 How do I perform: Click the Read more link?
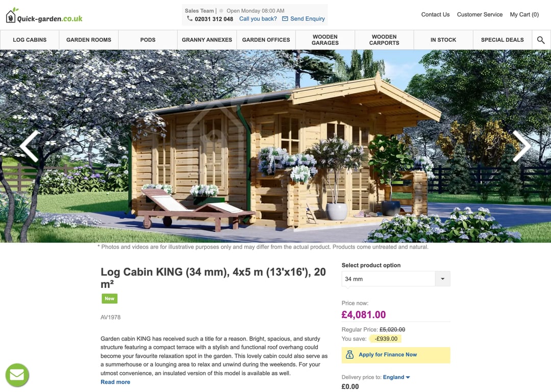tap(115, 382)
